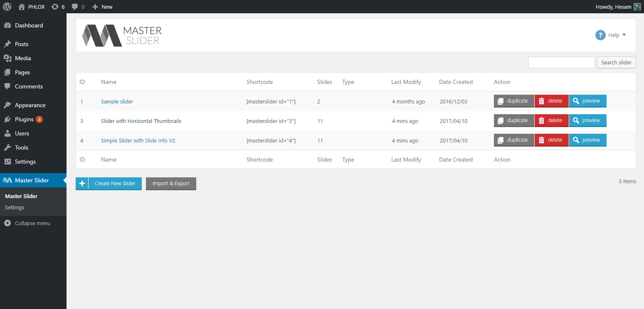The width and height of the screenshot is (644, 309).
Task: Open the 6 pending updates
Action: point(58,7)
